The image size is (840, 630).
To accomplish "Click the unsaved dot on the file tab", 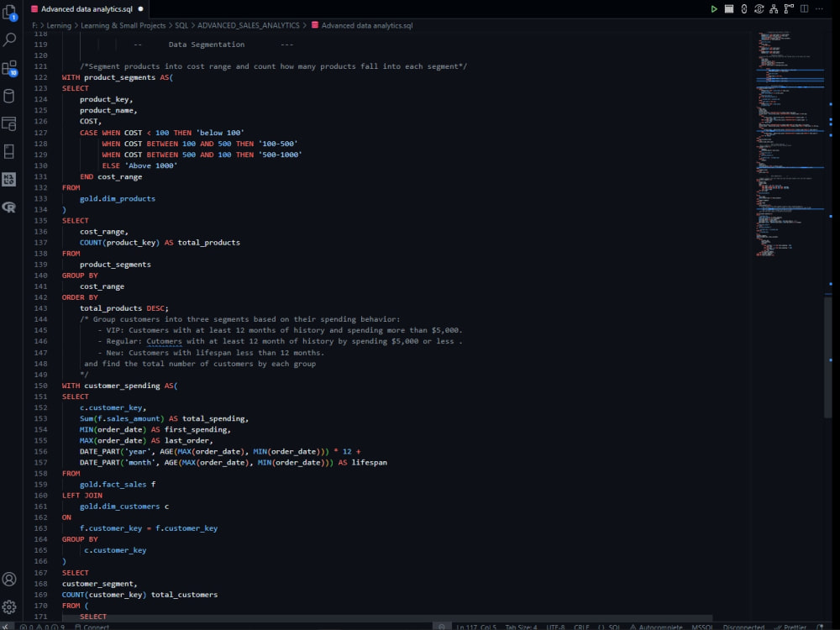I will click(141, 9).
